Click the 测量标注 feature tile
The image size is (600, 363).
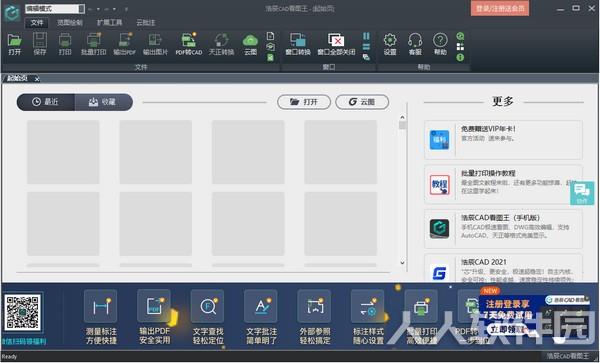pyautogui.click(x=101, y=317)
